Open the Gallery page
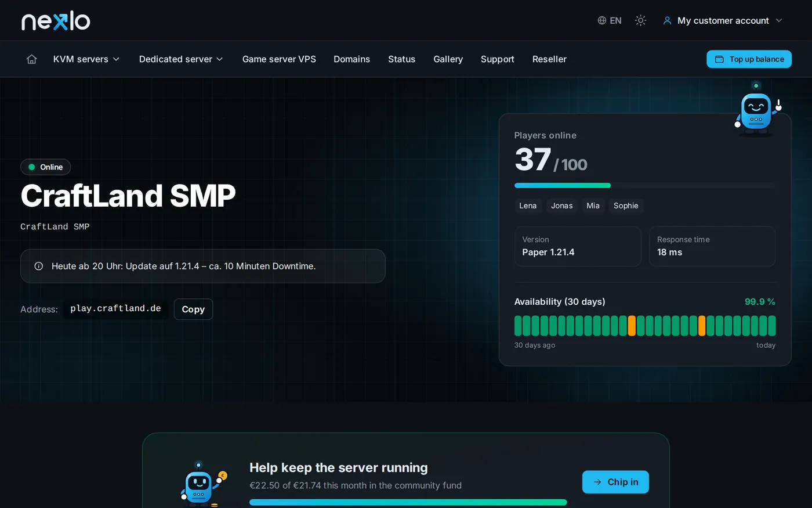This screenshot has width=812, height=508. (x=448, y=59)
